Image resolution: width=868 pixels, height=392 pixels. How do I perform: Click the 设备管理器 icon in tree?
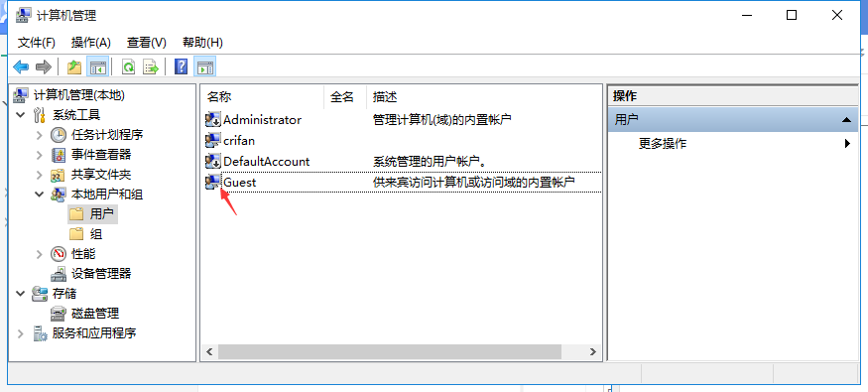(59, 274)
